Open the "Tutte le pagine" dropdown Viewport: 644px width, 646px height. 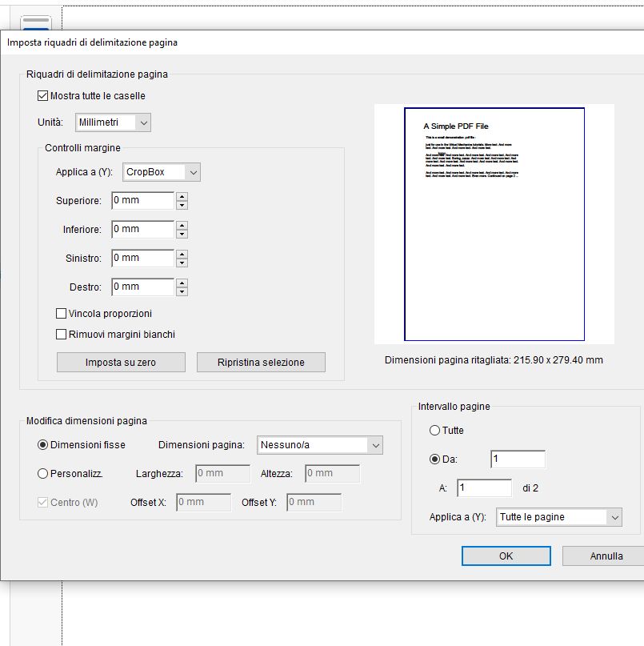click(x=614, y=517)
